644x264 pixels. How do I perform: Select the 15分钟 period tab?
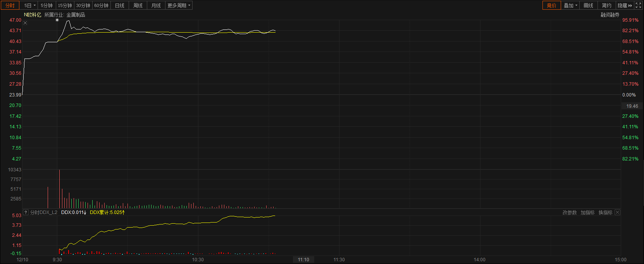coord(65,5)
